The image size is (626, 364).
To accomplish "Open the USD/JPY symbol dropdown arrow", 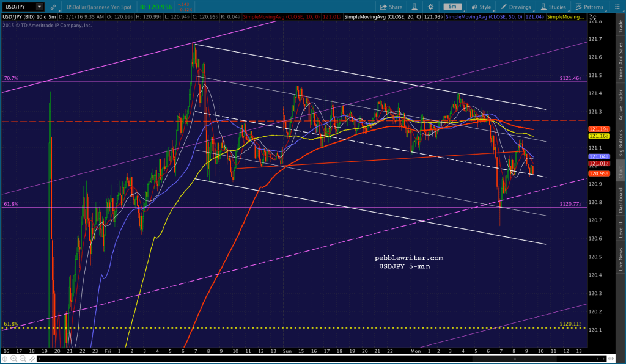I will coord(39,7).
